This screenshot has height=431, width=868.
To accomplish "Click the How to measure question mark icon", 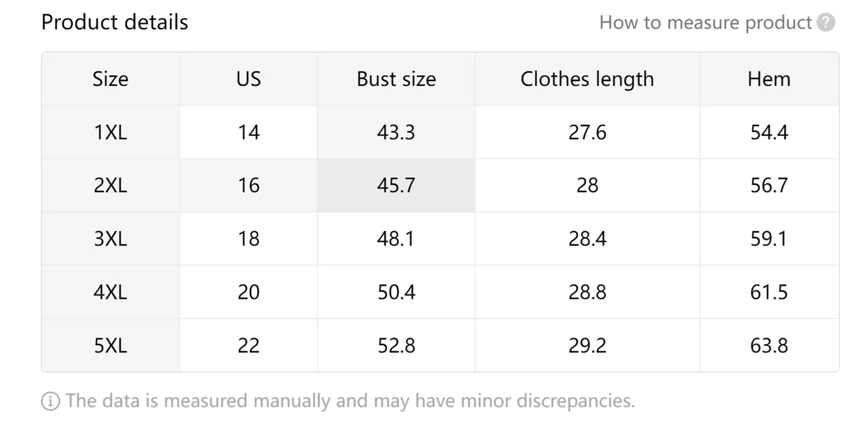I will tap(827, 22).
